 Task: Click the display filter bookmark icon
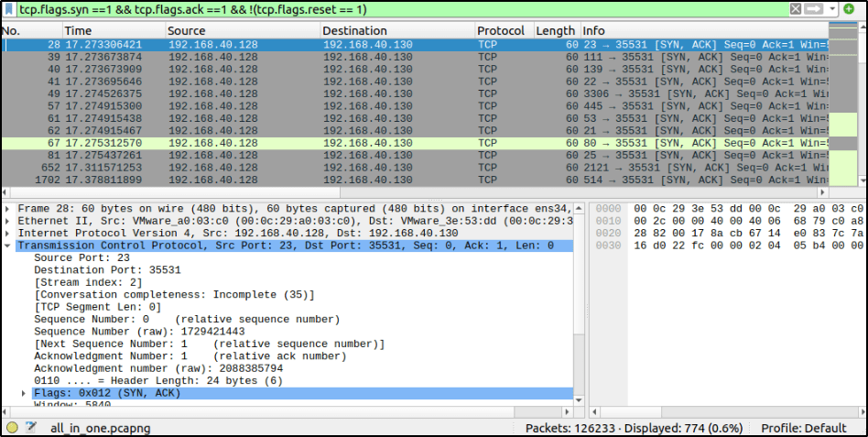click(x=9, y=9)
